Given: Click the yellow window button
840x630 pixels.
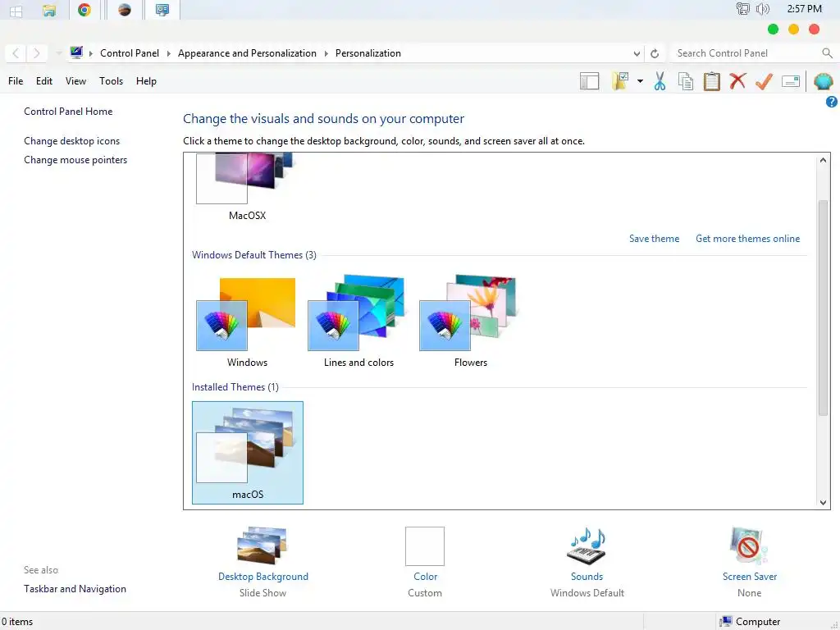Looking at the screenshot, I should click(793, 30).
